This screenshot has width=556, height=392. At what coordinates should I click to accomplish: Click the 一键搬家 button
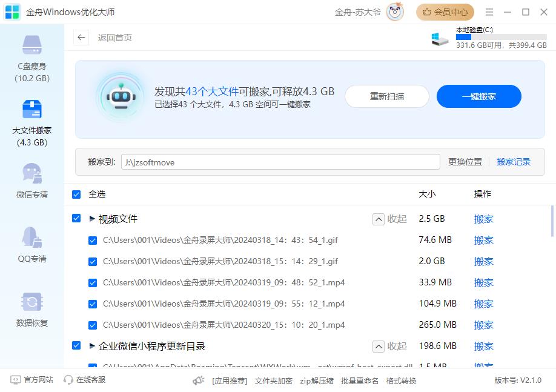(478, 96)
